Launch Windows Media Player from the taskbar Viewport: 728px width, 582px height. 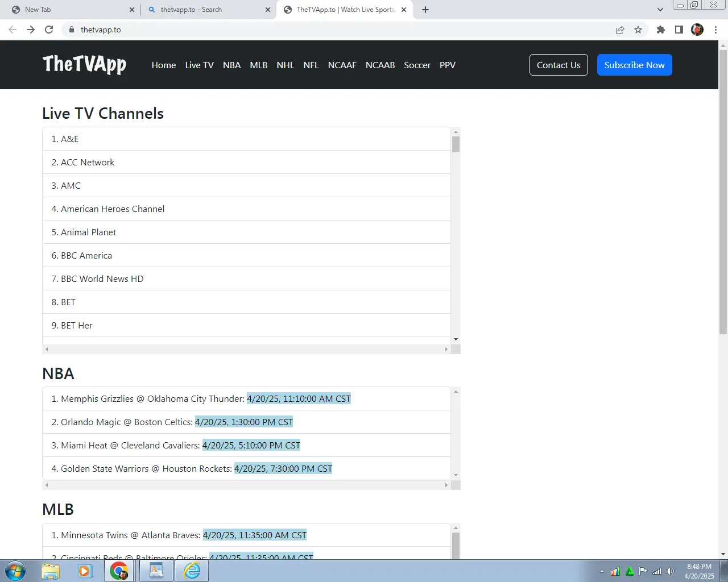pos(85,571)
